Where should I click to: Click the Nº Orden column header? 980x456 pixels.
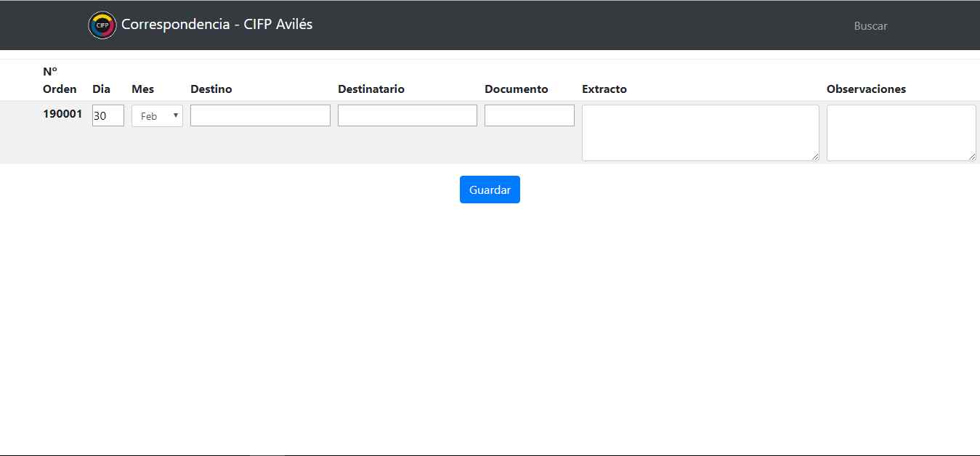click(60, 81)
